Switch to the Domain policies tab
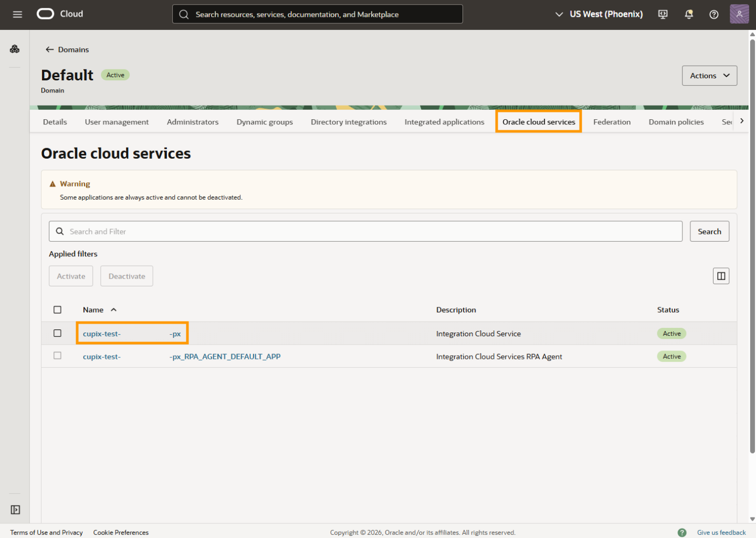756x538 pixels. 676,122
